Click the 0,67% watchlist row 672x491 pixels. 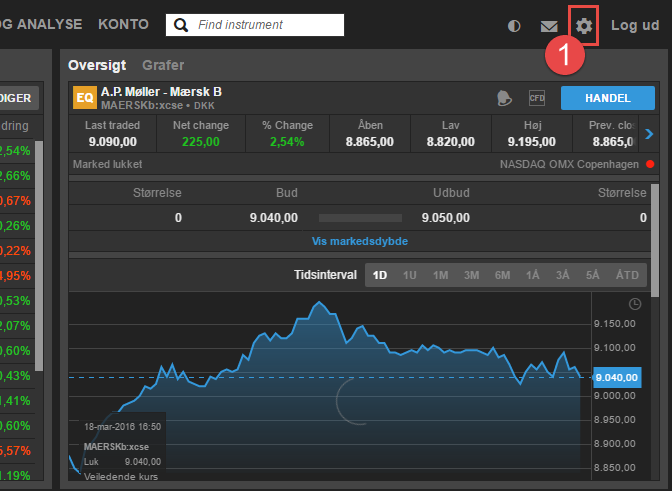[x=17, y=201]
